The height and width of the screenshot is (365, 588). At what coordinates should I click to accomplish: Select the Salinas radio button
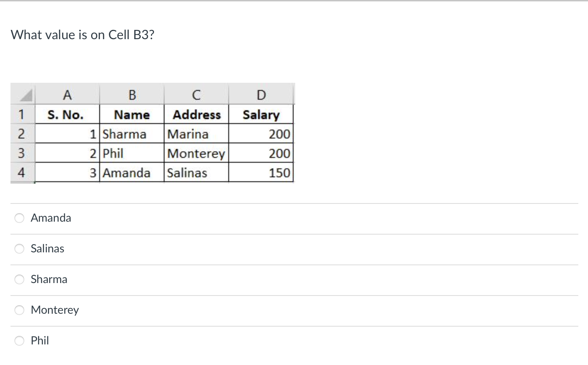coord(19,249)
